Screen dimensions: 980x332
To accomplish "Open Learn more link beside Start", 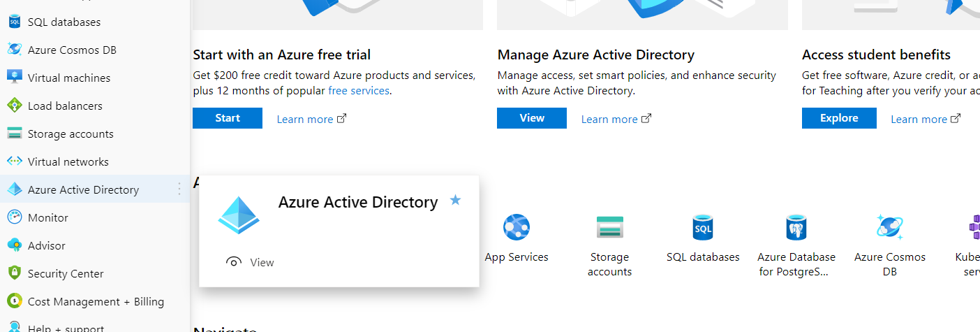I will 311,119.
